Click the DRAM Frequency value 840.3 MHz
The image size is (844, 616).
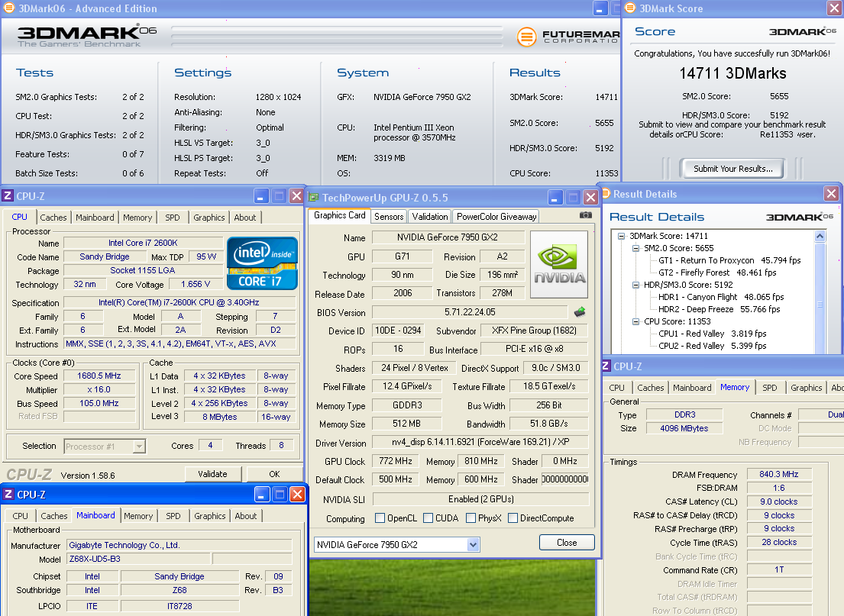click(x=779, y=474)
